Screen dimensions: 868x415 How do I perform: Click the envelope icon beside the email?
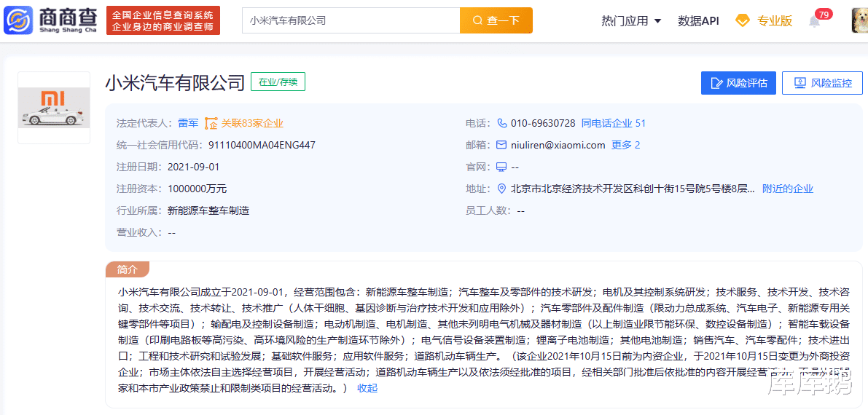click(501, 145)
